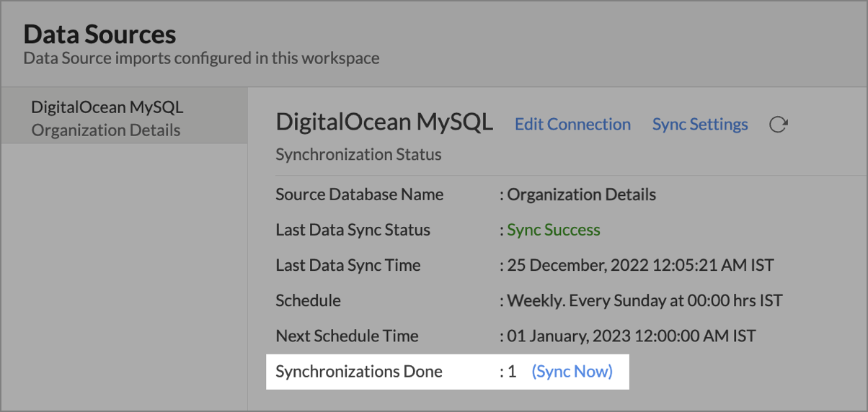Image resolution: width=868 pixels, height=412 pixels.
Task: Click the Organization Details database name value
Action: [x=581, y=194]
